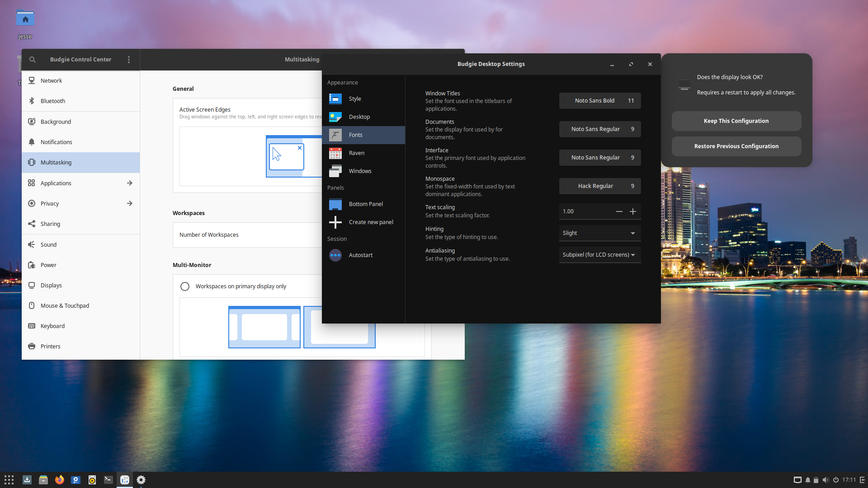The height and width of the screenshot is (488, 868).
Task: Open the Raven sidebar toggle at panel end
Action: point(863,480)
